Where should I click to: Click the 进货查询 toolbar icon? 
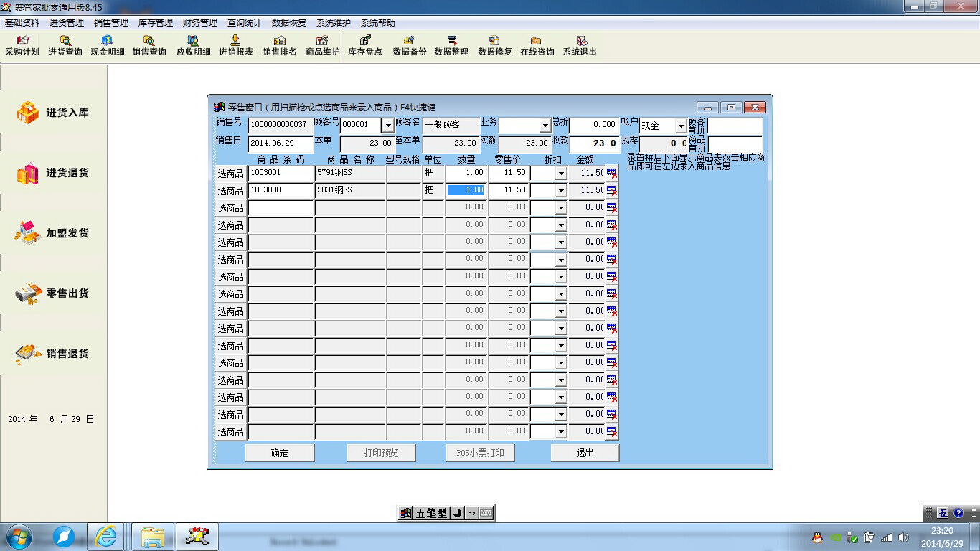(65, 46)
